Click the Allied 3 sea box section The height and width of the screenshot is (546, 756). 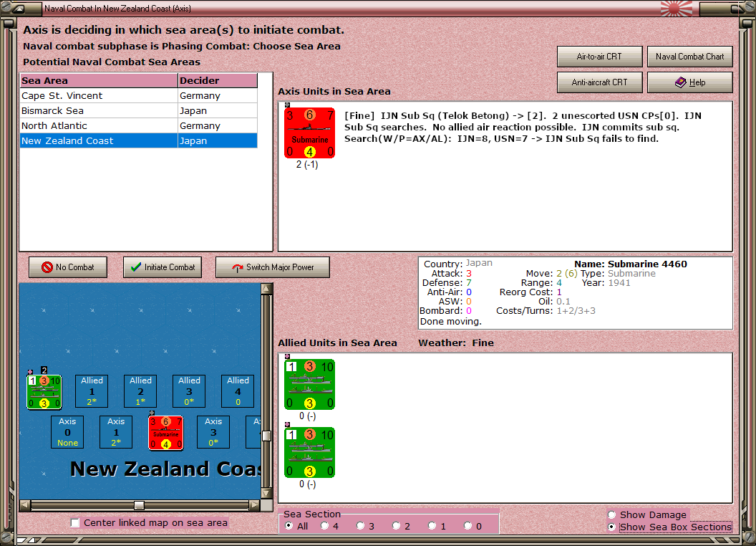pyautogui.click(x=189, y=391)
